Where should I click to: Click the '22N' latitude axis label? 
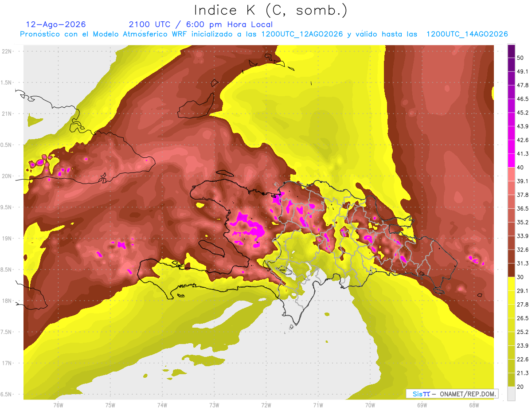pyautogui.click(x=7, y=51)
